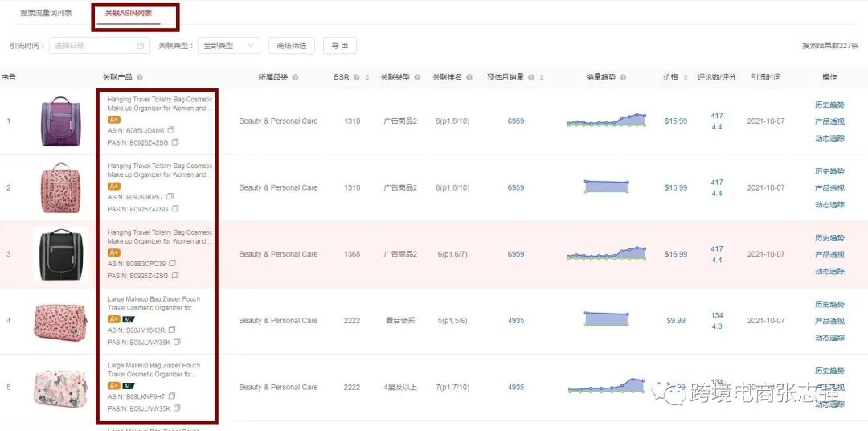Image resolution: width=868 pixels, height=431 pixels.
Task: Open help icon beside BSR header
Action: pyautogui.click(x=357, y=77)
